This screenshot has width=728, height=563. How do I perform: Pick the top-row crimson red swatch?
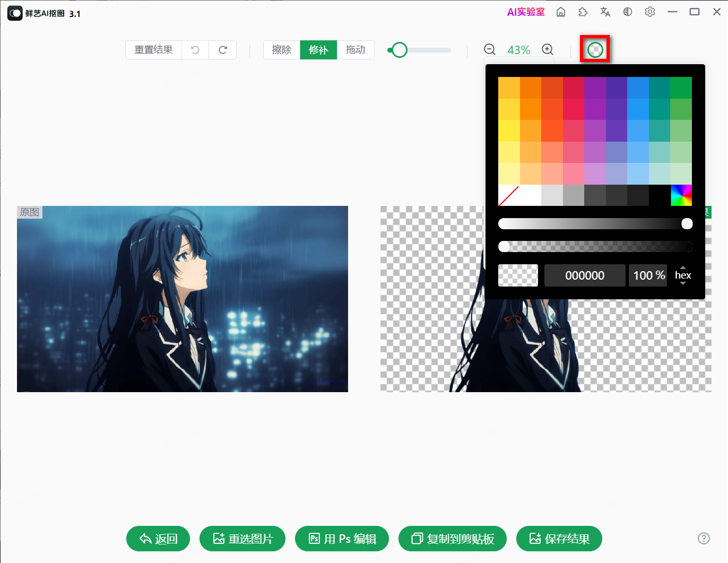point(574,88)
